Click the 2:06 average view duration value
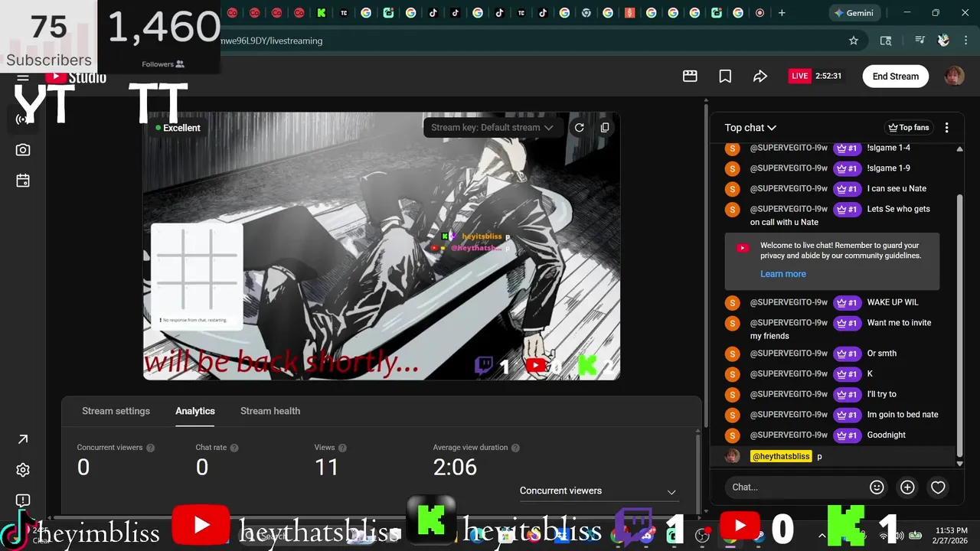The image size is (980, 551). pyautogui.click(x=455, y=467)
